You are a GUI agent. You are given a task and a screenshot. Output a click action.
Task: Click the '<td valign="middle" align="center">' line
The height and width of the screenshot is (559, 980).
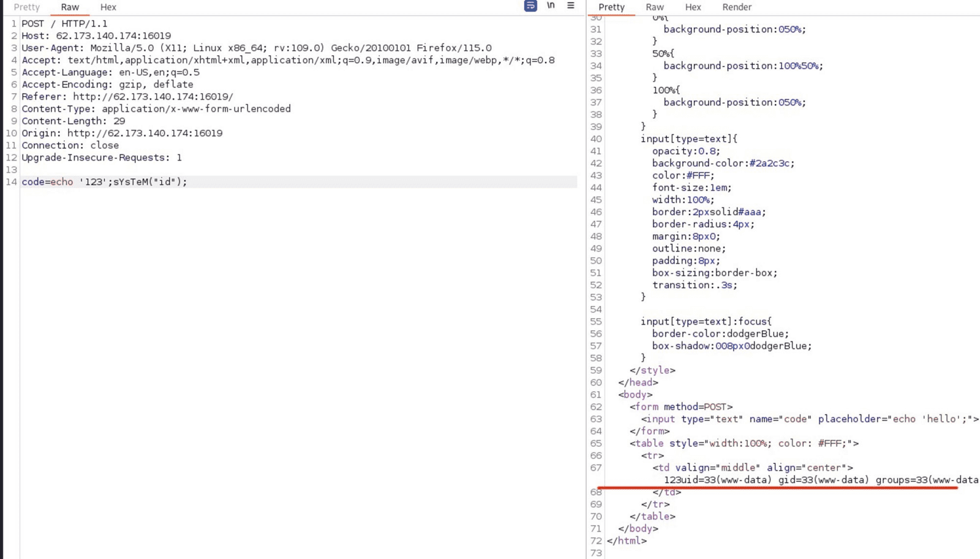(753, 468)
